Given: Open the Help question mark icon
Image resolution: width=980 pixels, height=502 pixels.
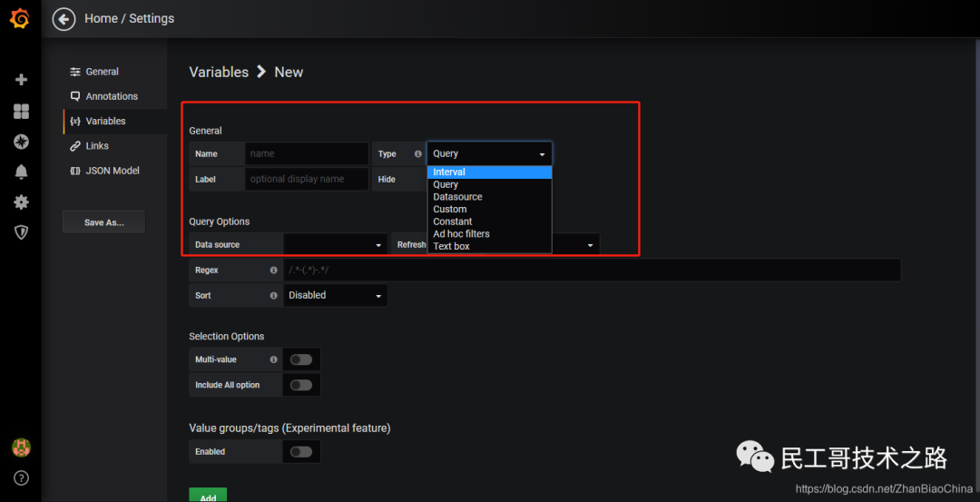Looking at the screenshot, I should coord(21,478).
